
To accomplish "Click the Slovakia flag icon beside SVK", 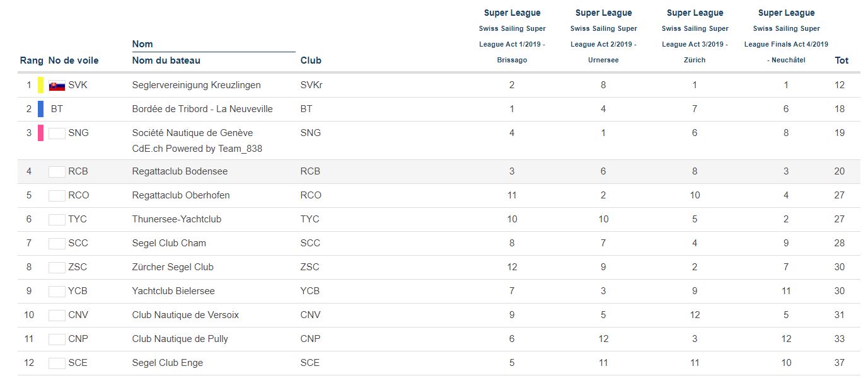I will click(57, 86).
